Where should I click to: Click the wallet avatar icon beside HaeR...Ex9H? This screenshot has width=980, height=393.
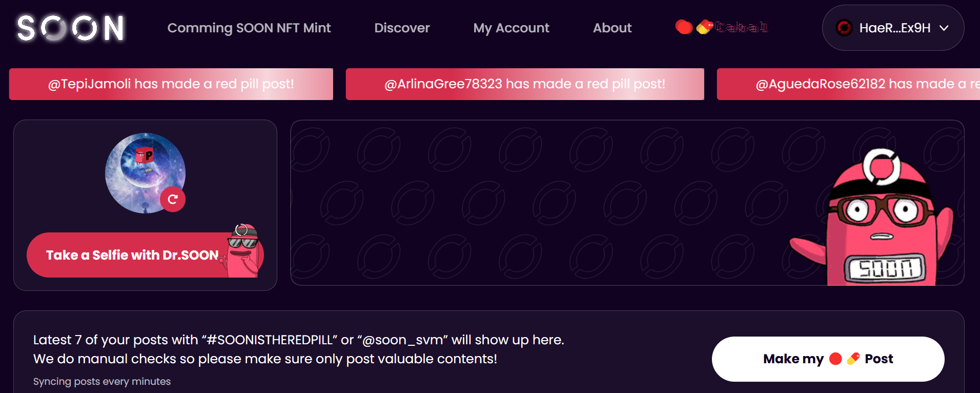844,28
